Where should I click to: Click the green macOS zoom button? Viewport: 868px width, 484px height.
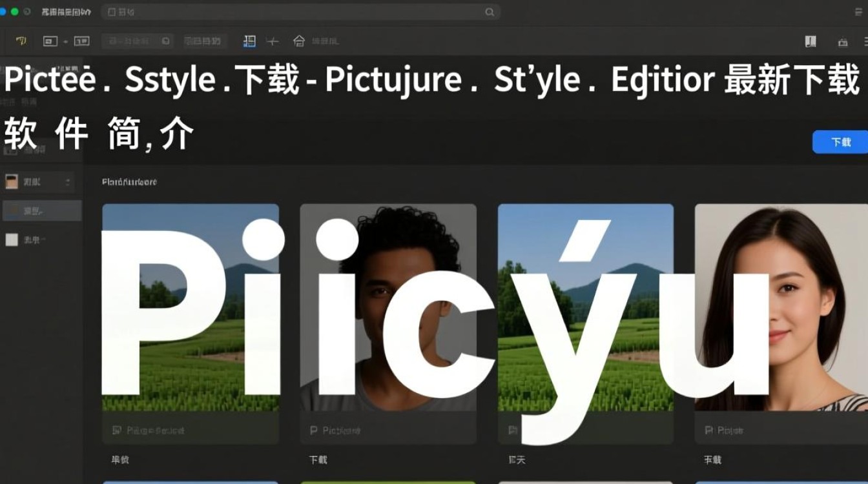click(x=14, y=12)
